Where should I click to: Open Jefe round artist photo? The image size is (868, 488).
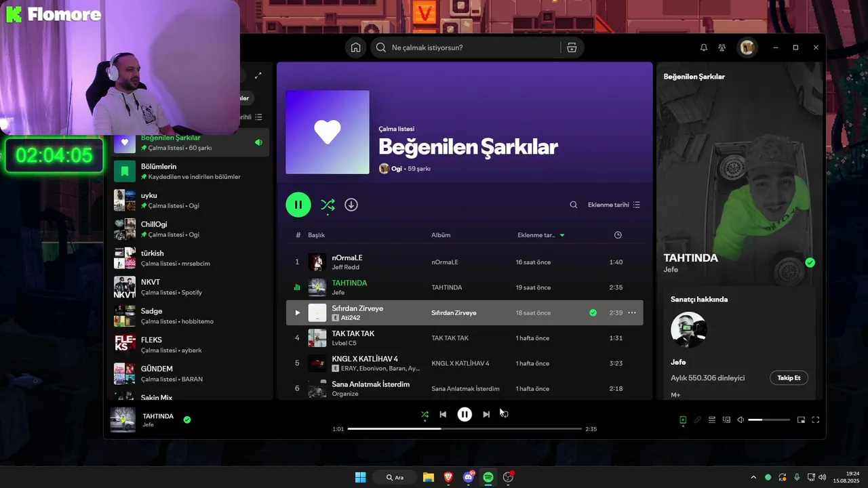pos(689,330)
